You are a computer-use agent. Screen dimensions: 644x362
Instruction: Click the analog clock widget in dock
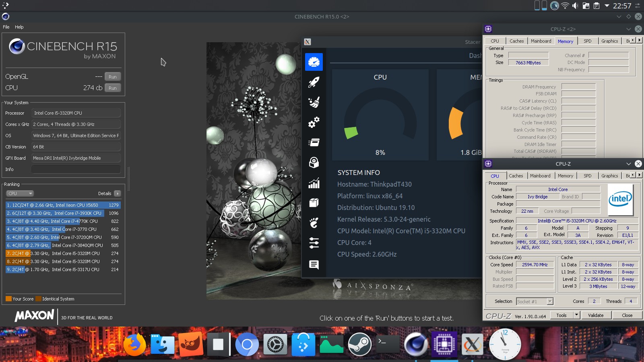(505, 344)
